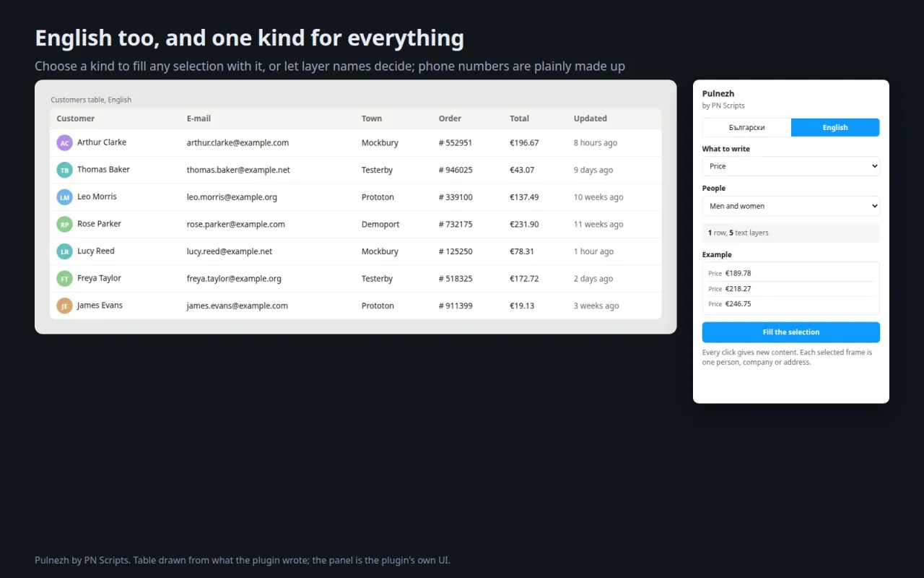Click Lucy Reed's LR avatar
The height and width of the screenshot is (578, 924).
(x=65, y=251)
